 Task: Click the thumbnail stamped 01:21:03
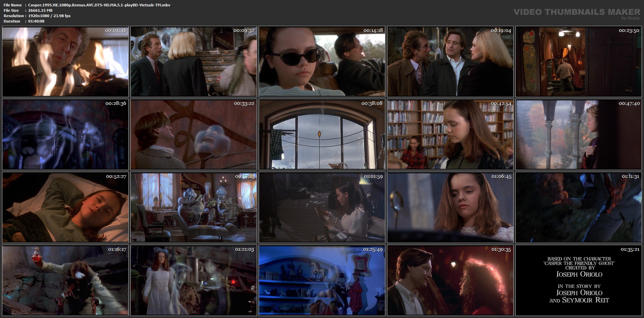[x=194, y=280]
